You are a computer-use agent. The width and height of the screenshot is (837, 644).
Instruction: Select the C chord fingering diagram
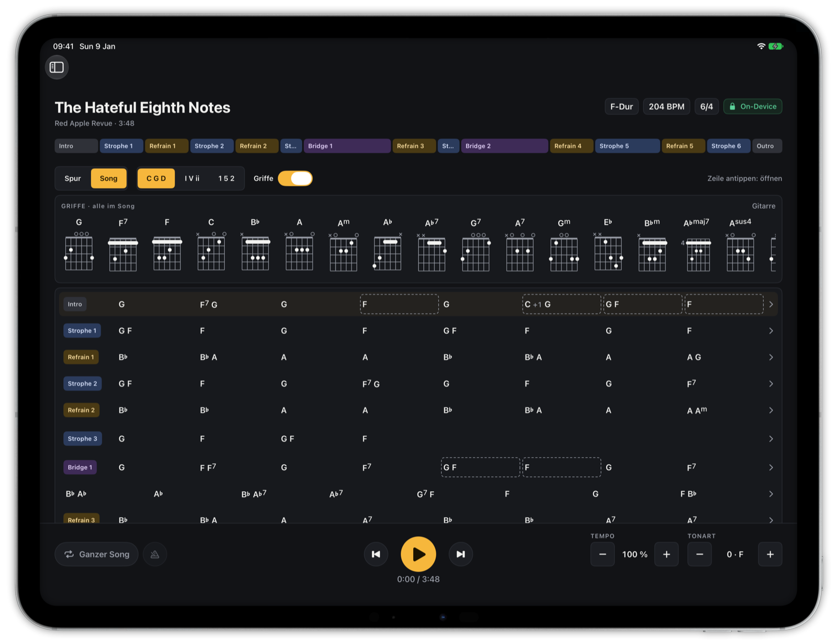click(211, 245)
